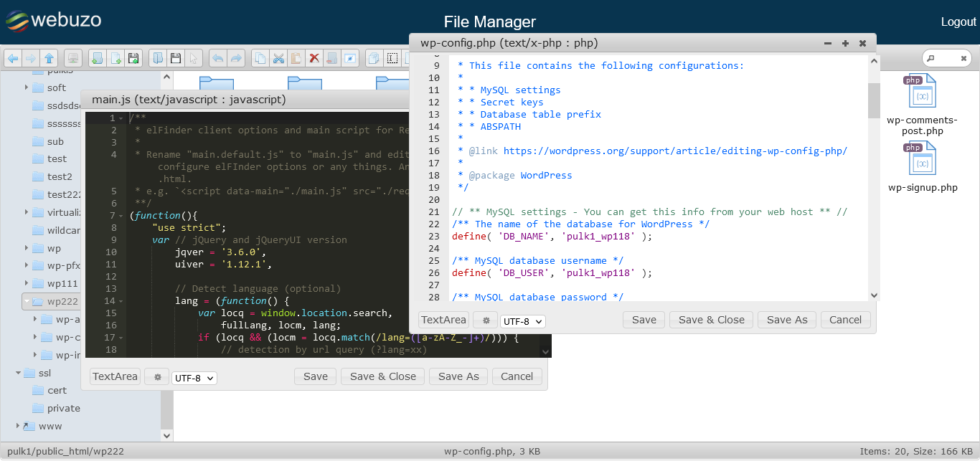Screen dimensions: 980x461
Task: Toggle TextArea mode in wp-config.php editor
Action: point(443,320)
